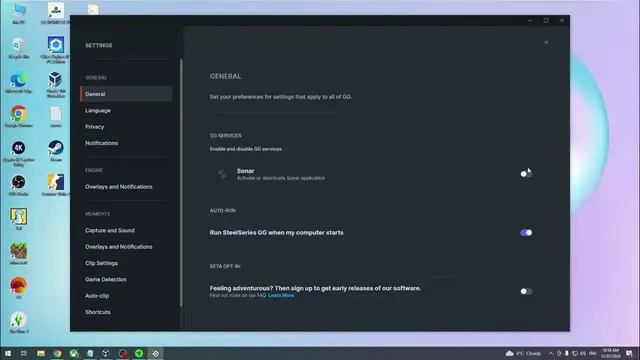640x360 pixels.
Task: Click the Sonar service icon
Action: point(222,174)
